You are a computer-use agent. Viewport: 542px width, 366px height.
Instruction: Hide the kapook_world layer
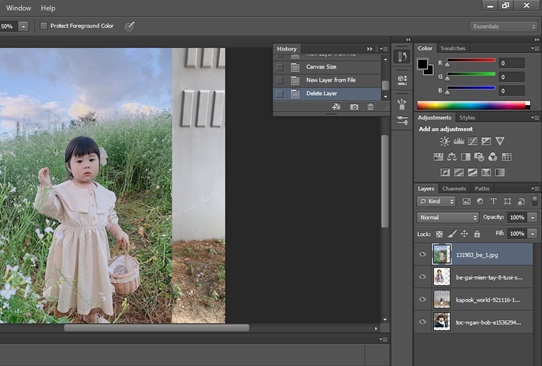(x=422, y=299)
